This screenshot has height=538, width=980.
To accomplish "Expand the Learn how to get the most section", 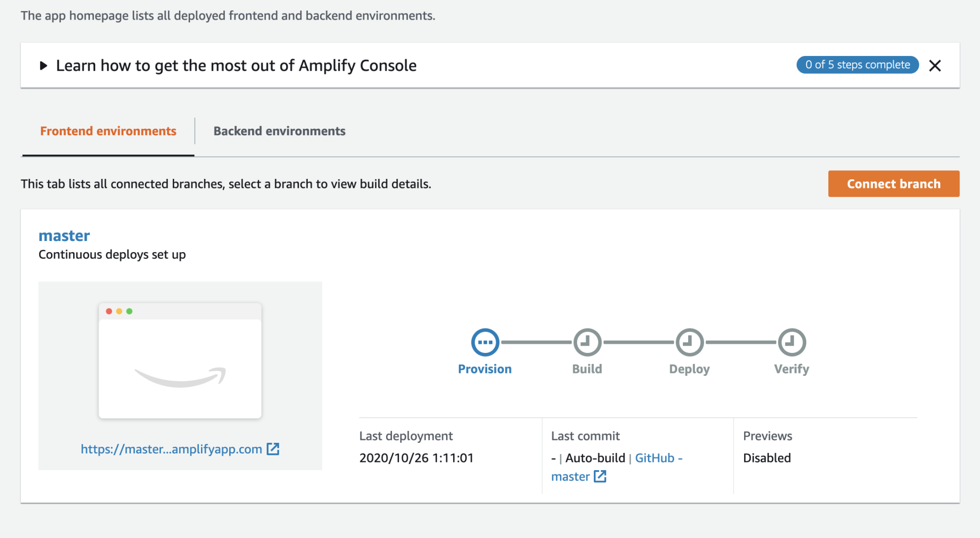I will click(44, 65).
